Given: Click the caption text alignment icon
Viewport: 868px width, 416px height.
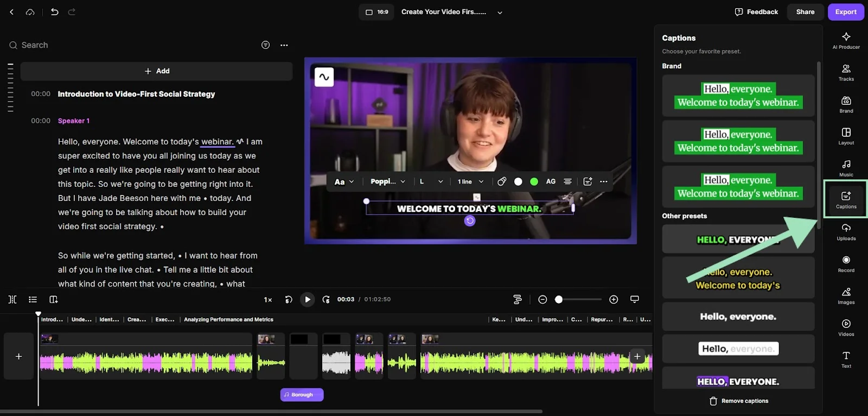Looking at the screenshot, I should [567, 181].
